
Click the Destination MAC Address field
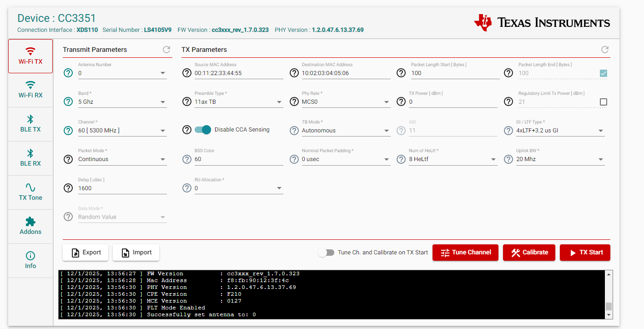click(x=346, y=73)
